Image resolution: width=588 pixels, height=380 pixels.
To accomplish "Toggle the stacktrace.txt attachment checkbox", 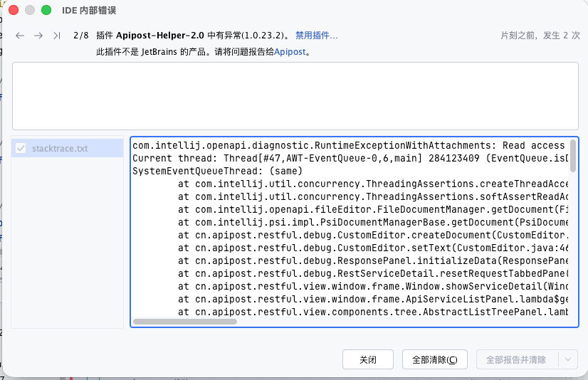I will [21, 149].
